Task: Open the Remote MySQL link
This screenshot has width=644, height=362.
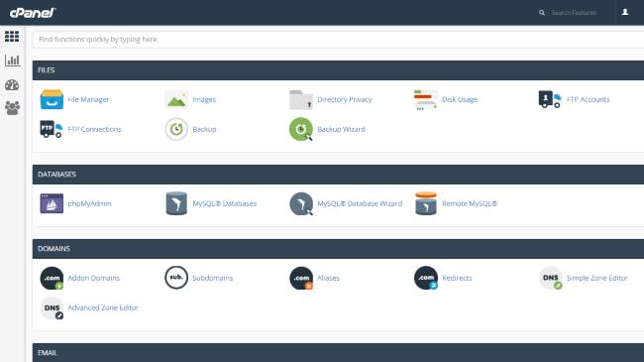Action: (470, 203)
